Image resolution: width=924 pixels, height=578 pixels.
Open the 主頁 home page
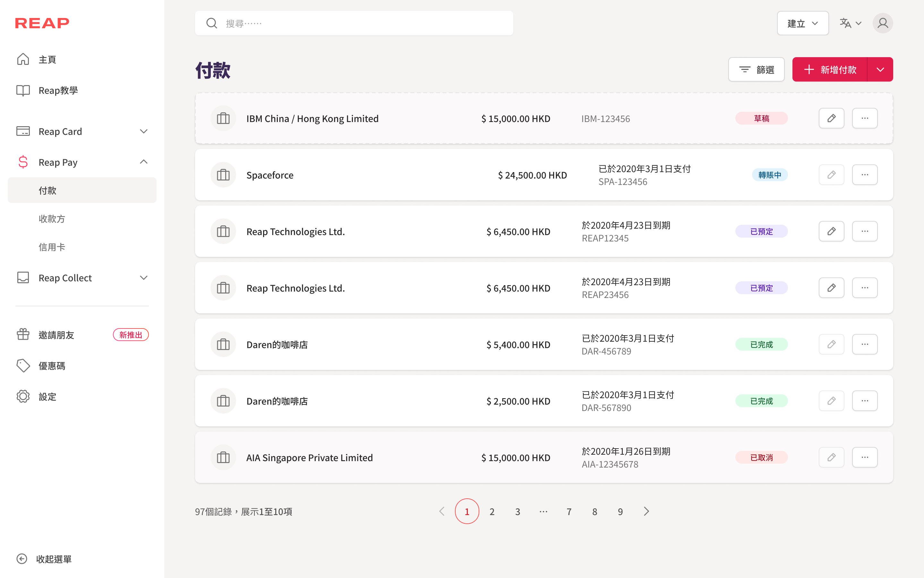point(47,60)
